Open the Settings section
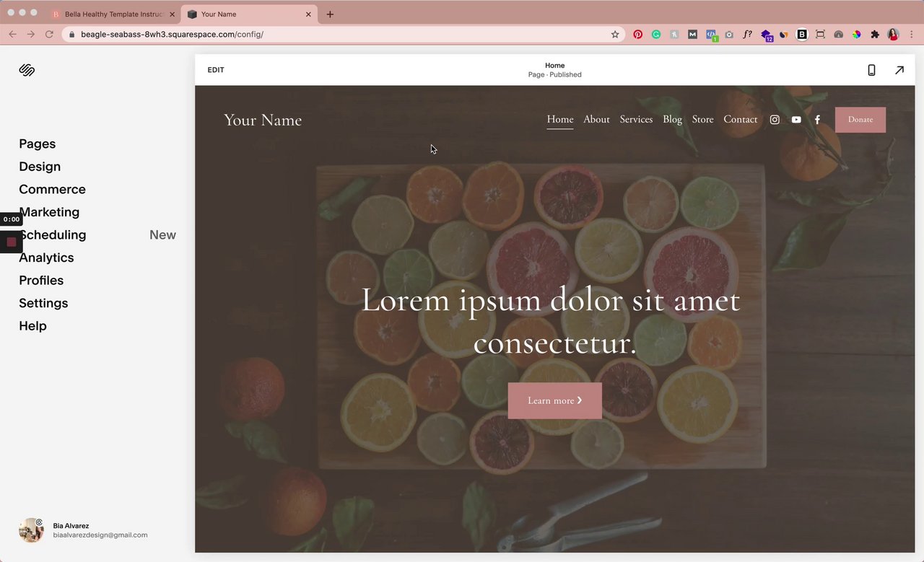 tap(43, 303)
